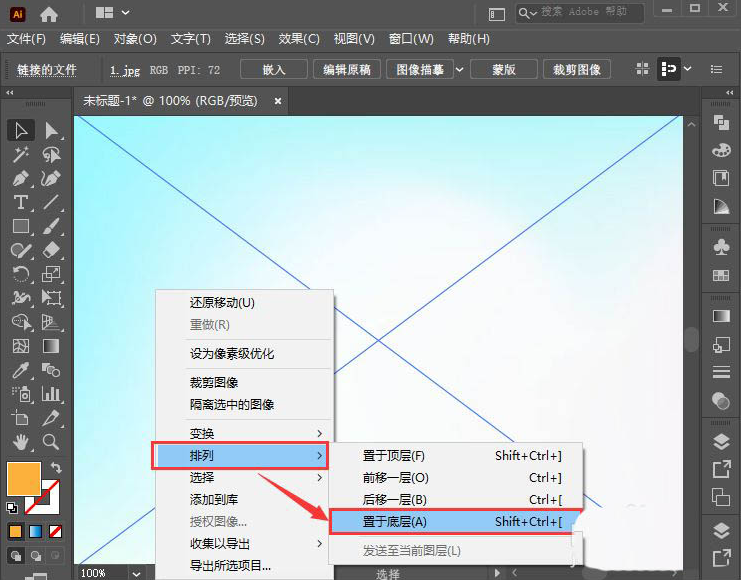
Task: Select the Shape Builder tool
Action: (x=21, y=322)
